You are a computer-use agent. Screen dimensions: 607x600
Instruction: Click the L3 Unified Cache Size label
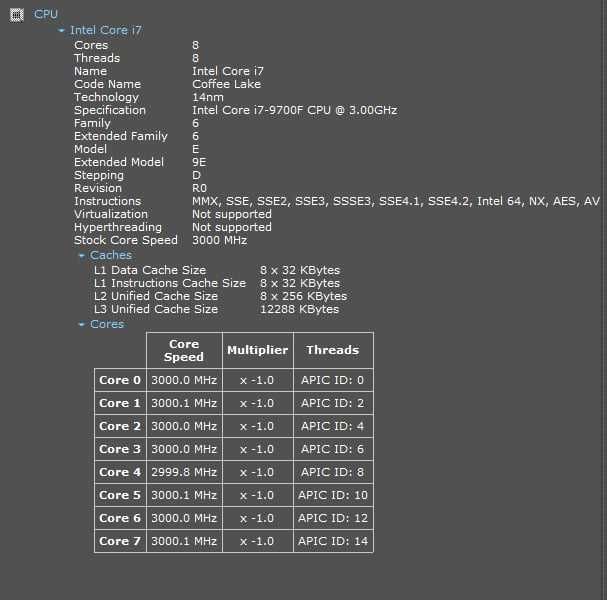[156, 309]
